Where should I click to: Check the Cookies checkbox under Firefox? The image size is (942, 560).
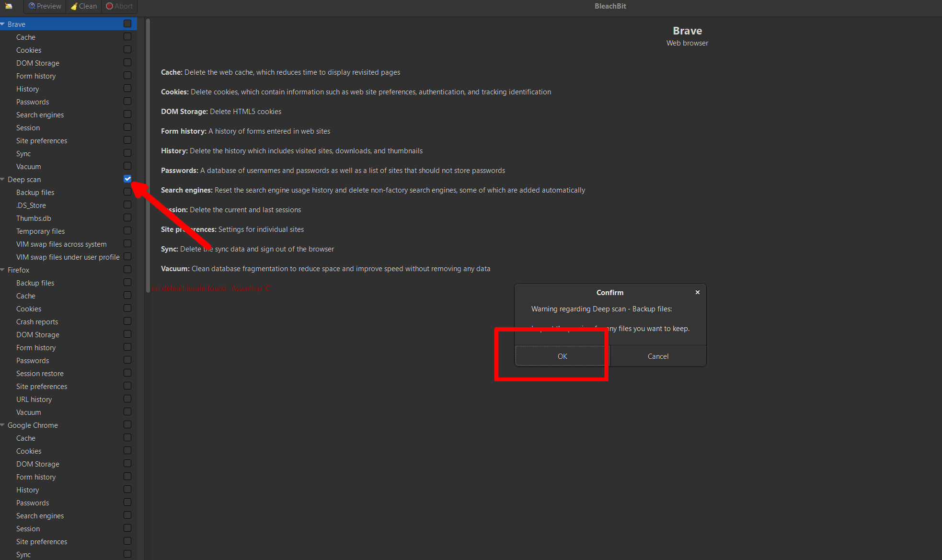click(x=127, y=308)
